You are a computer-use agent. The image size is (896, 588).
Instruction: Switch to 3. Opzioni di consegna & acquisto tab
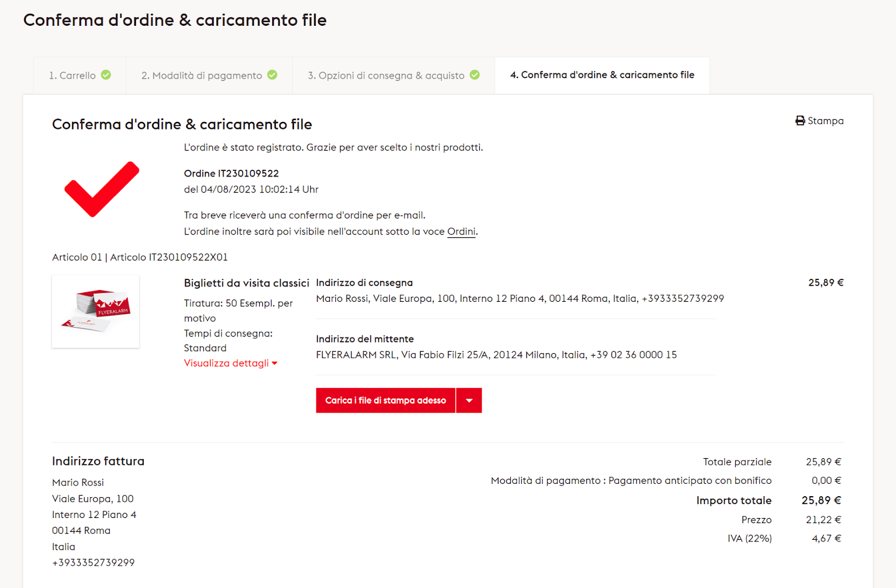pos(386,76)
